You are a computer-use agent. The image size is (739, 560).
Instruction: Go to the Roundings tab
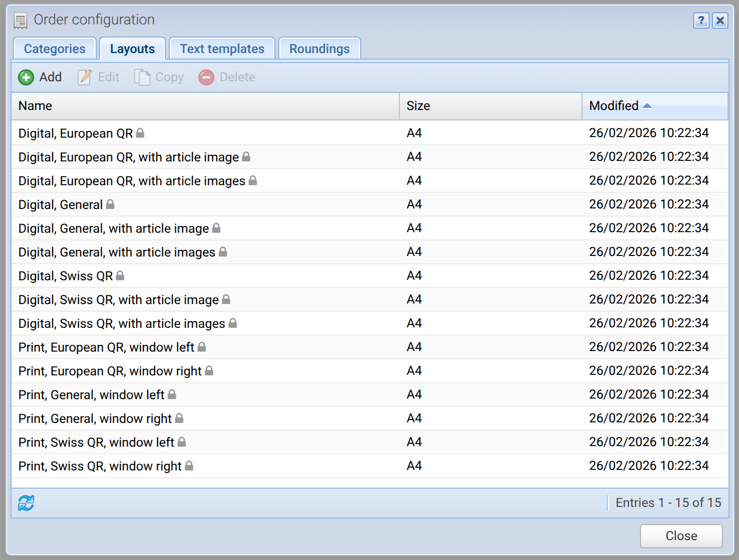point(320,49)
